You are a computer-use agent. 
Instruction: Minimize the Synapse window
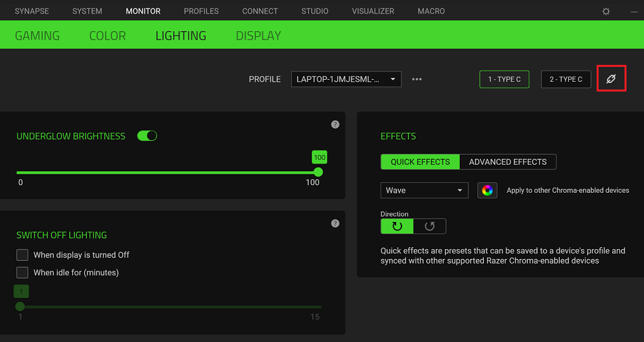(x=634, y=12)
